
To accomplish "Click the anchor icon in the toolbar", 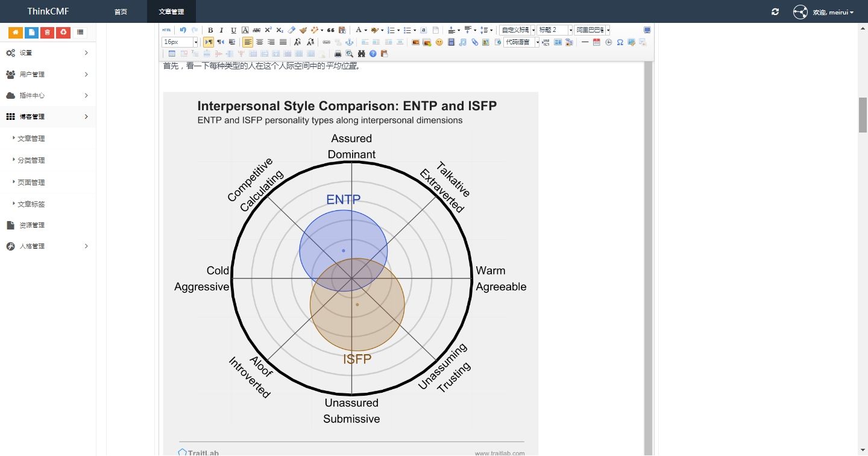I will tap(349, 42).
